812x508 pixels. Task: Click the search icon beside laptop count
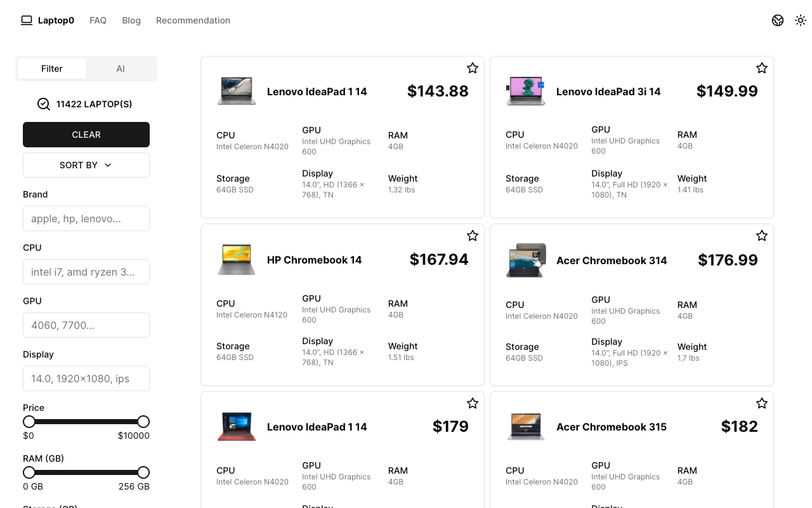pos(44,104)
